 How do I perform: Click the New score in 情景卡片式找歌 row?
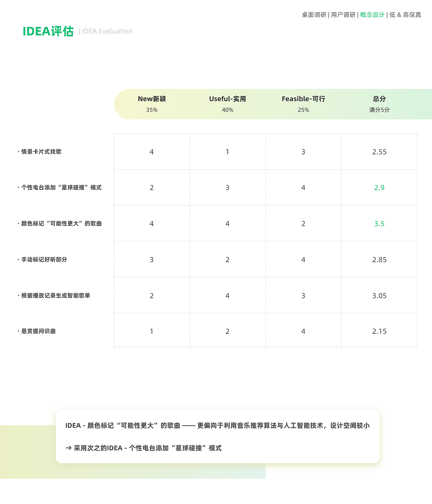click(152, 152)
